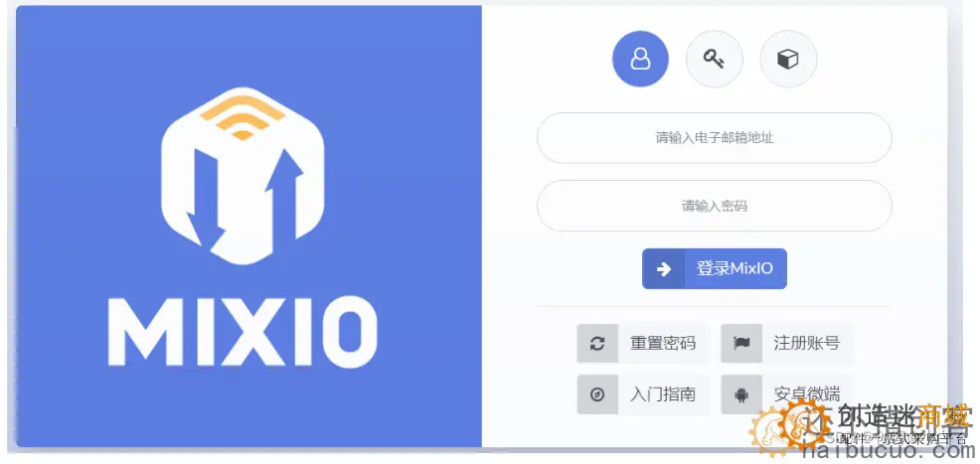Log in via the 登录MixIO label
The image size is (980, 464).
(x=735, y=269)
